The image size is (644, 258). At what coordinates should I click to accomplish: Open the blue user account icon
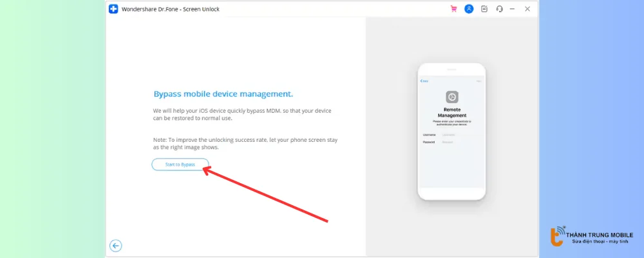pyautogui.click(x=469, y=9)
